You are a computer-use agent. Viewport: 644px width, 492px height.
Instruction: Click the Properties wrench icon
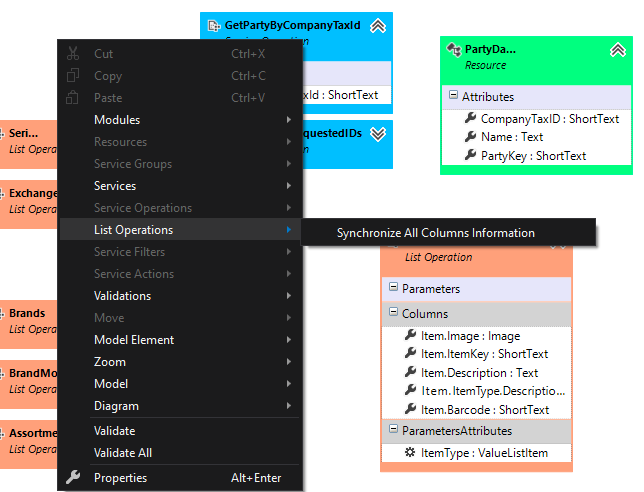point(73,477)
